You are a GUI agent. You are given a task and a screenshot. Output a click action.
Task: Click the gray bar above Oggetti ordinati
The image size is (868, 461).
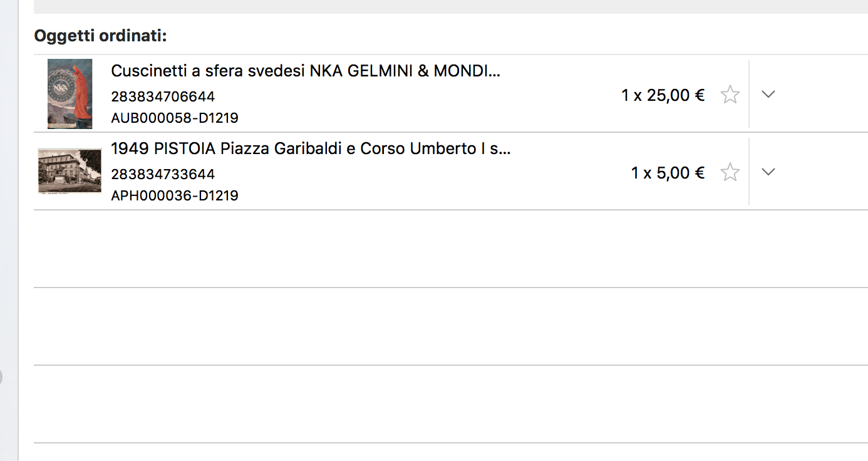click(x=451, y=6)
